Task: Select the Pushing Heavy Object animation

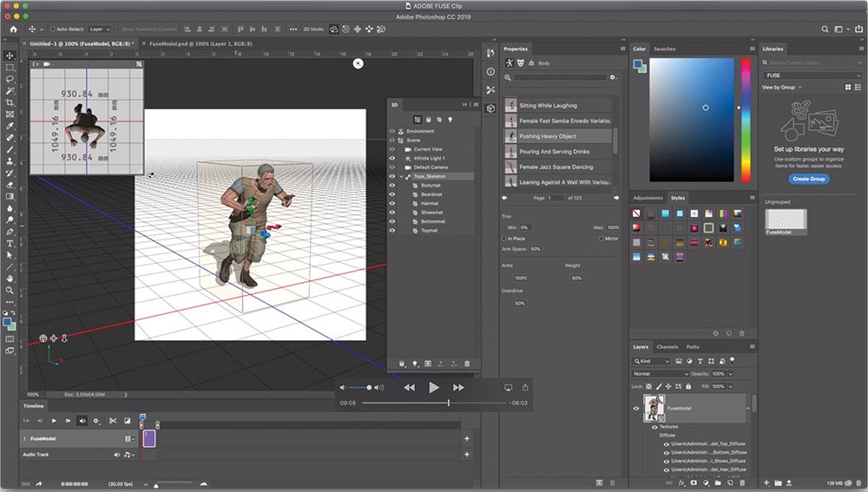Action: coord(558,136)
